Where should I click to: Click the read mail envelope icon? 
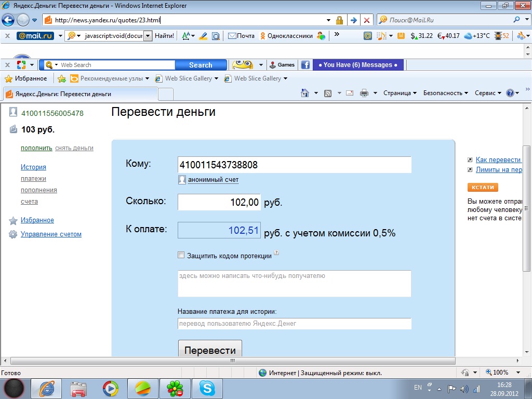coord(350,93)
